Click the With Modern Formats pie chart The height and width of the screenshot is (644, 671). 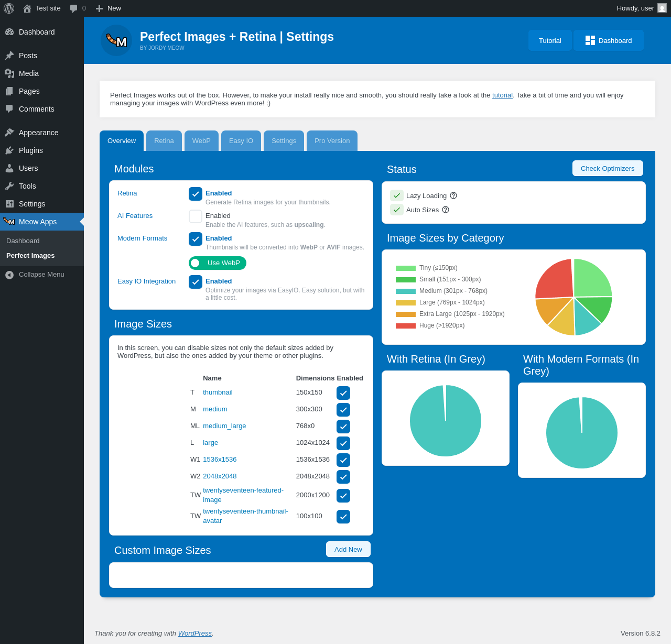pyautogui.click(x=582, y=433)
